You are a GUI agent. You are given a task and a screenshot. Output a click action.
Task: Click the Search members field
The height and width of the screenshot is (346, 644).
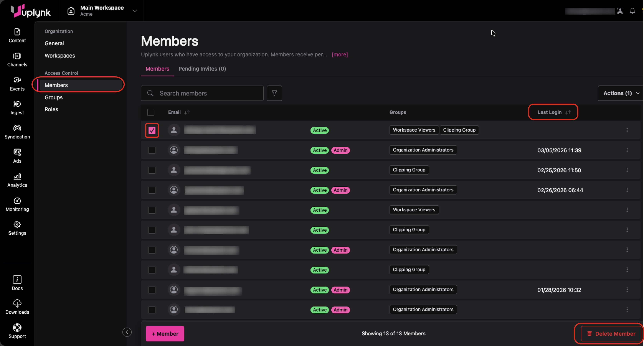[x=202, y=93]
